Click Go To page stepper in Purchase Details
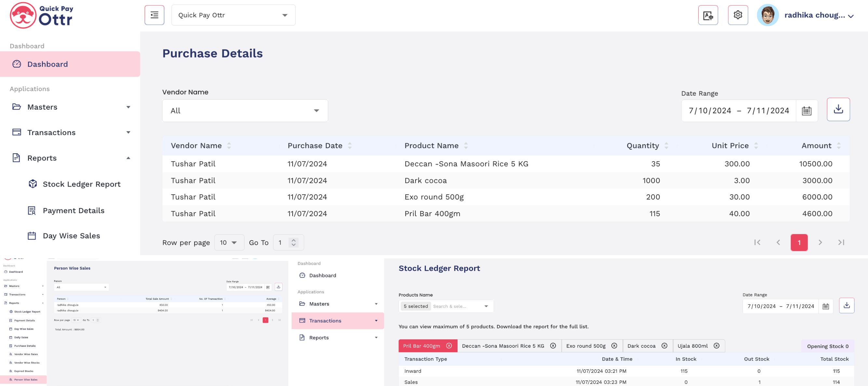 coord(294,242)
